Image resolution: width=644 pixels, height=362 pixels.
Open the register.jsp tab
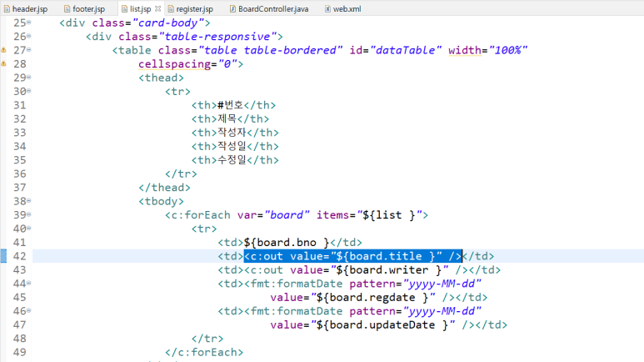click(191, 8)
